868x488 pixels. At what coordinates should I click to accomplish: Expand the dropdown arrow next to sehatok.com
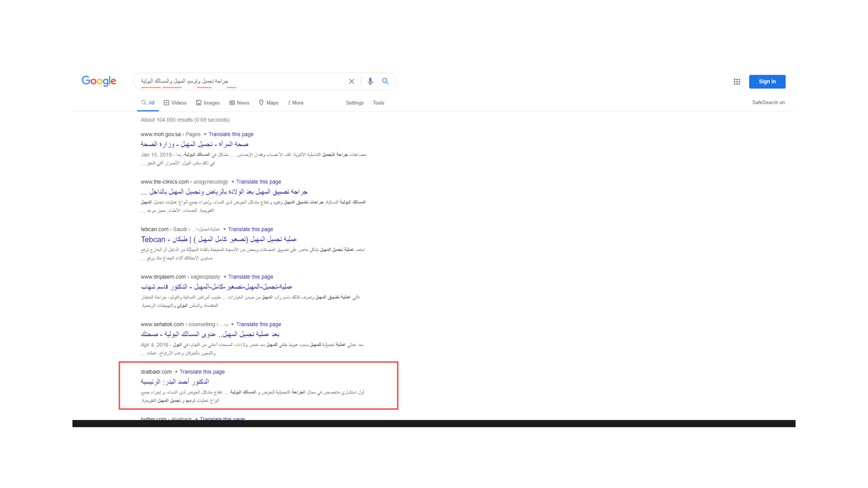coord(232,324)
